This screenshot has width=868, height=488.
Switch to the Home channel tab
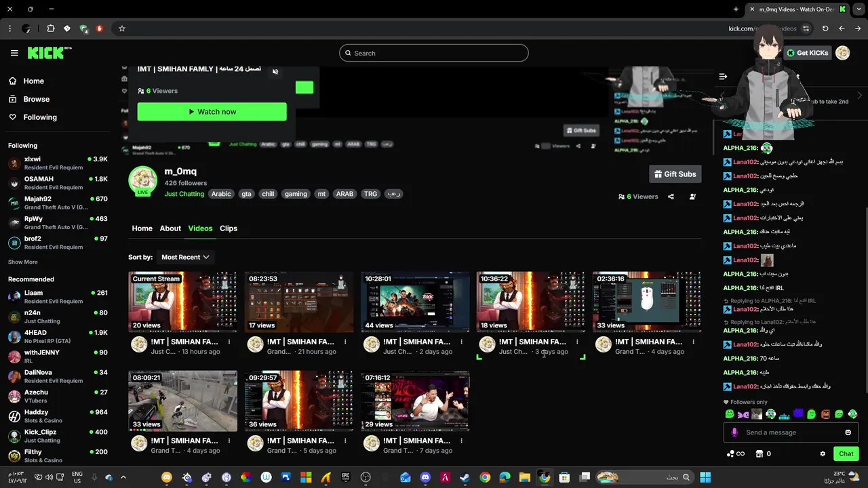[x=142, y=228]
